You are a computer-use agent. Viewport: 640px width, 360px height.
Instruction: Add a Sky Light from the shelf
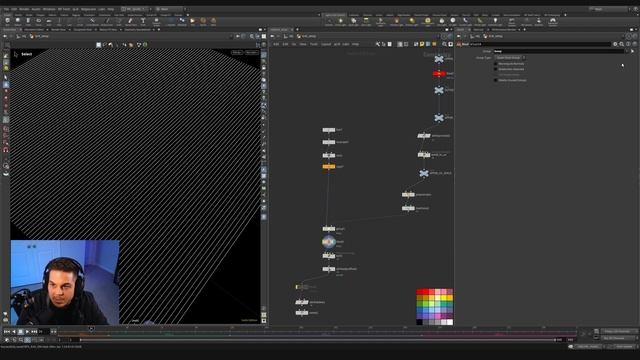coord(442,21)
